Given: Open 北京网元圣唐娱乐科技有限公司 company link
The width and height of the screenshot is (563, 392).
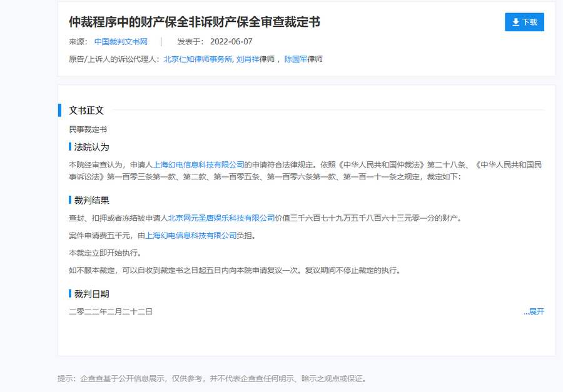Looking at the screenshot, I should point(221,218).
